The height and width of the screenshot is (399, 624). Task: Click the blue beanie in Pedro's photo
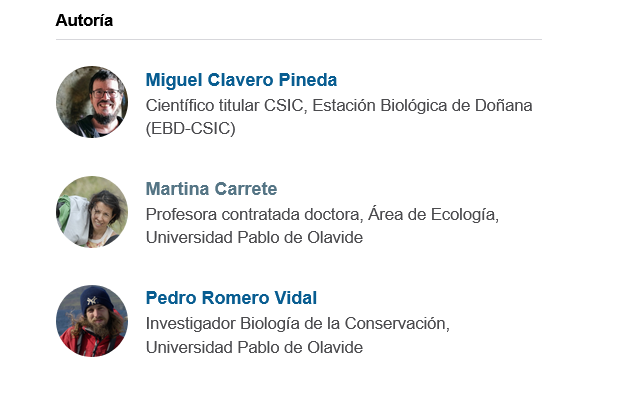(97, 298)
